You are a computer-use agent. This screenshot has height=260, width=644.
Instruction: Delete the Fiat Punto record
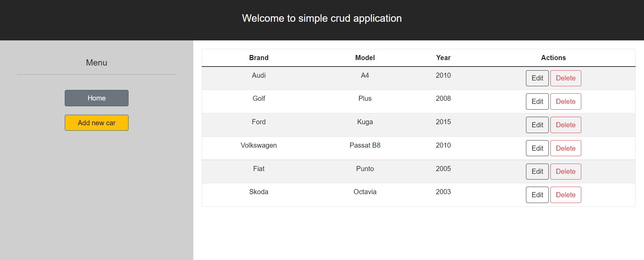click(565, 171)
